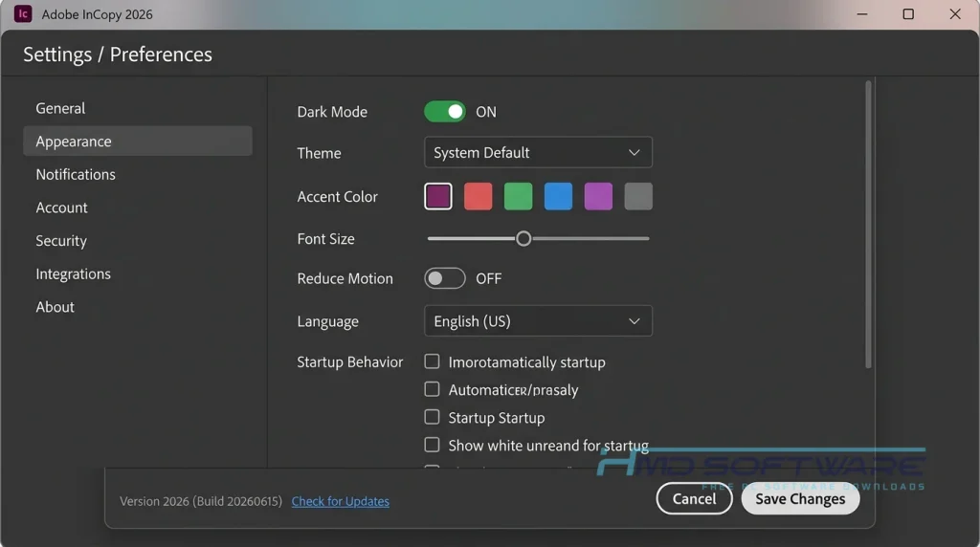980x547 pixels.
Task: Open the Theme dropdown
Action: tap(538, 152)
